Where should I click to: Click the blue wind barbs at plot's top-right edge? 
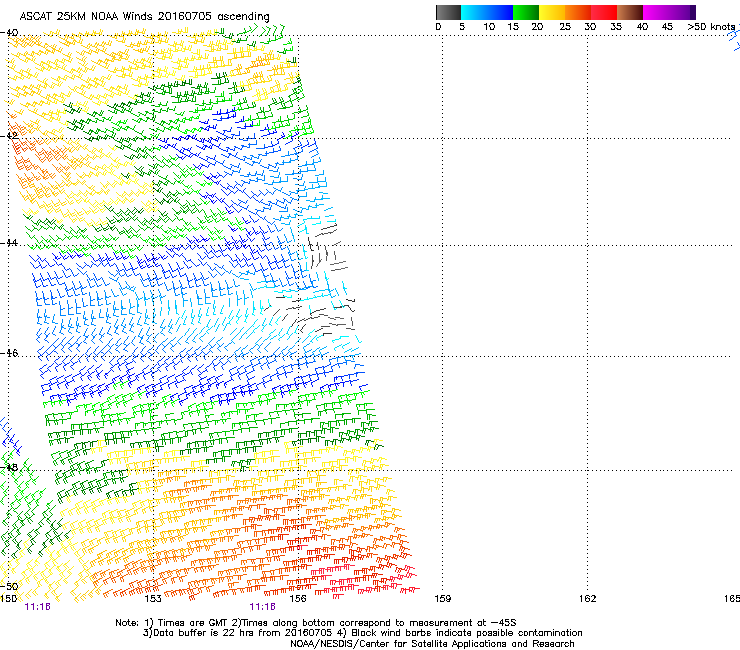[x=734, y=40]
